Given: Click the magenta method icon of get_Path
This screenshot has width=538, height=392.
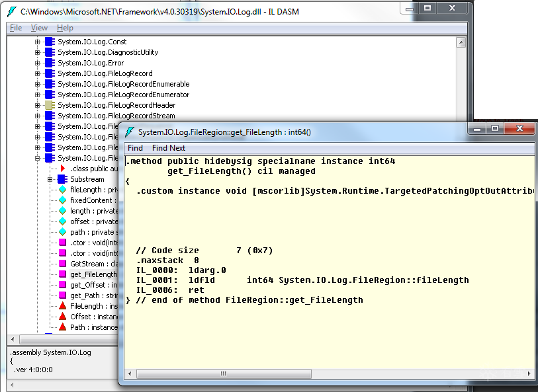Looking at the screenshot, I should (x=62, y=295).
